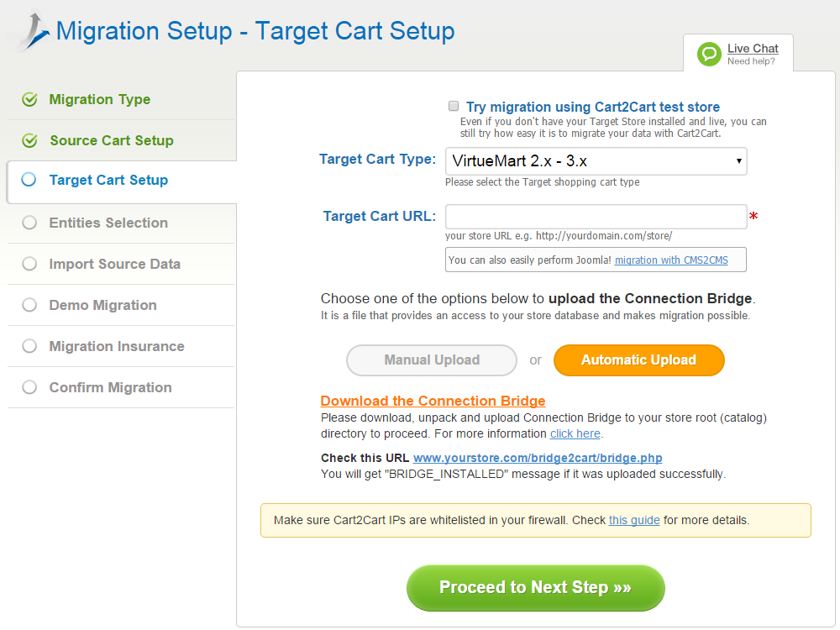Click the grey circle beside Confirm Migration
The height and width of the screenshot is (630, 840).
29,386
